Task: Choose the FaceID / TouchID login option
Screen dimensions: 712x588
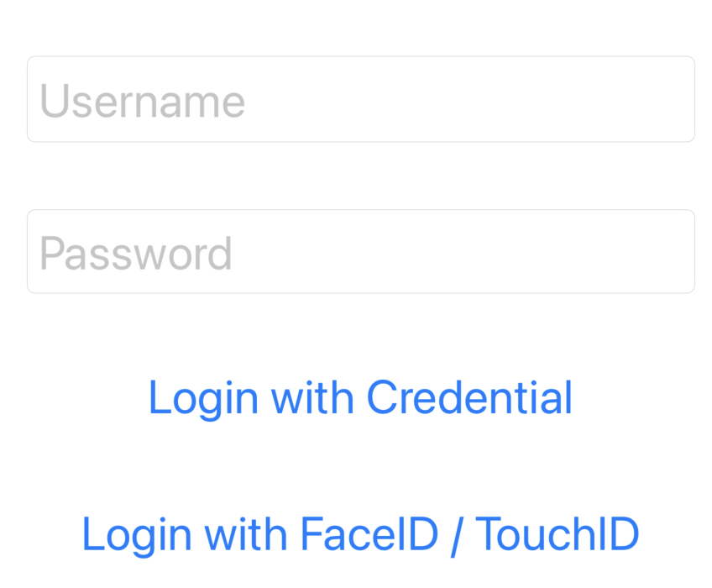Action: click(360, 533)
